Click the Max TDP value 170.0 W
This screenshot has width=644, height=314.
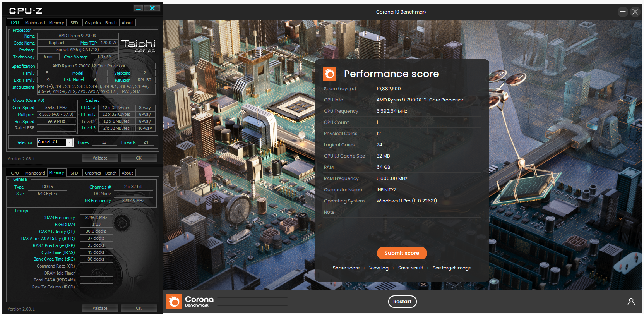(108, 43)
